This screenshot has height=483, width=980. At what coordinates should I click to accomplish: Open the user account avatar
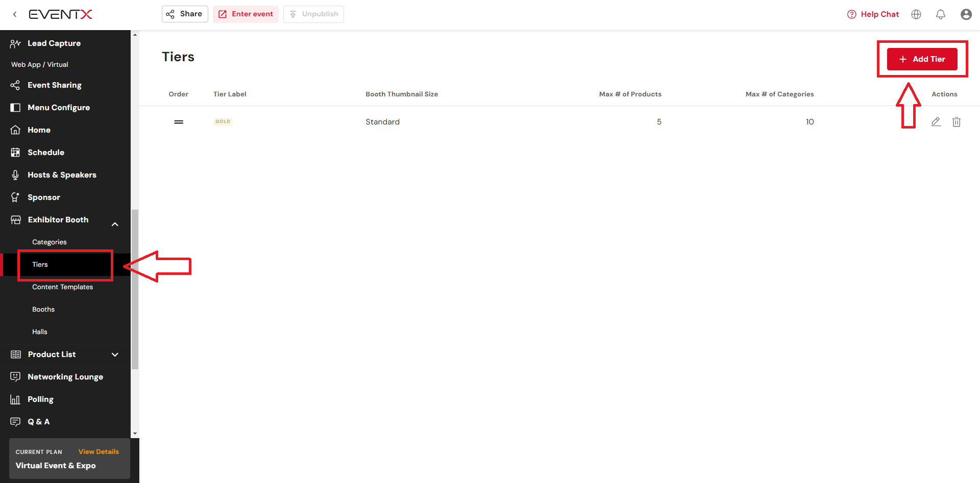click(x=966, y=14)
